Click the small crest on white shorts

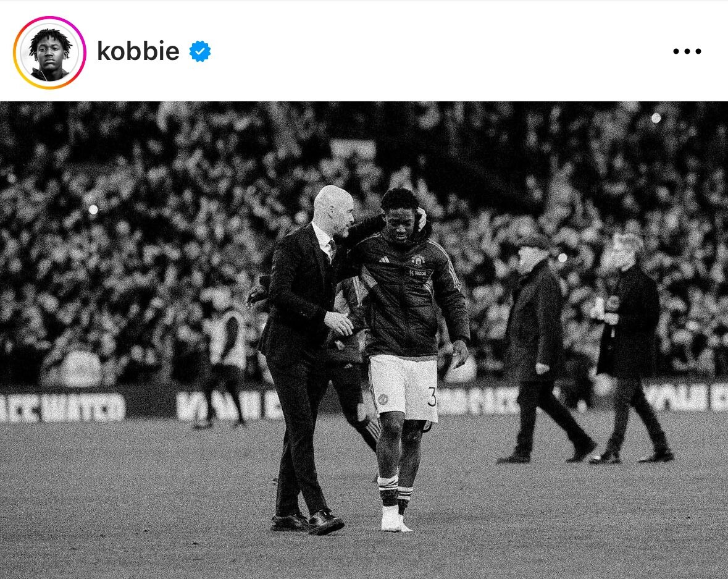tap(383, 399)
